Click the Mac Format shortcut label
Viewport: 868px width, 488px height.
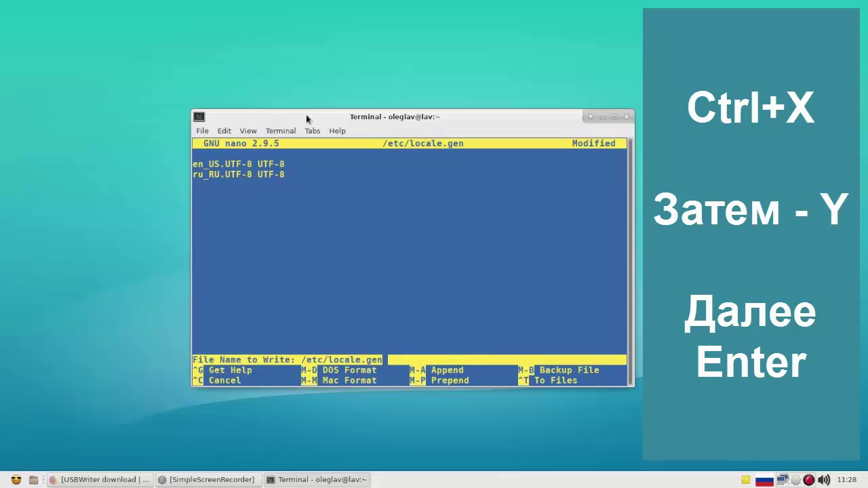coord(350,380)
